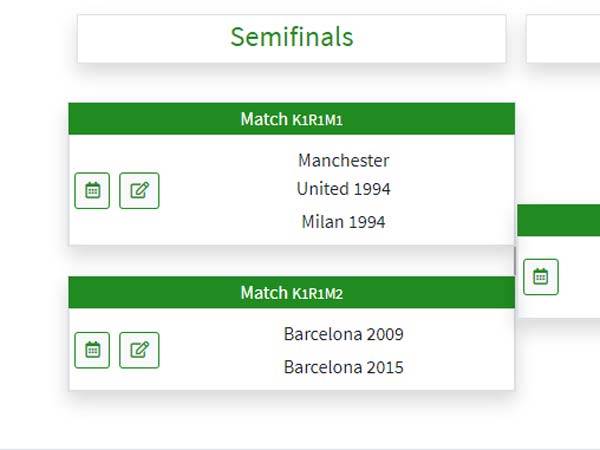Click the partially visible next round title box
The width and height of the screenshot is (600, 450).
click(563, 38)
